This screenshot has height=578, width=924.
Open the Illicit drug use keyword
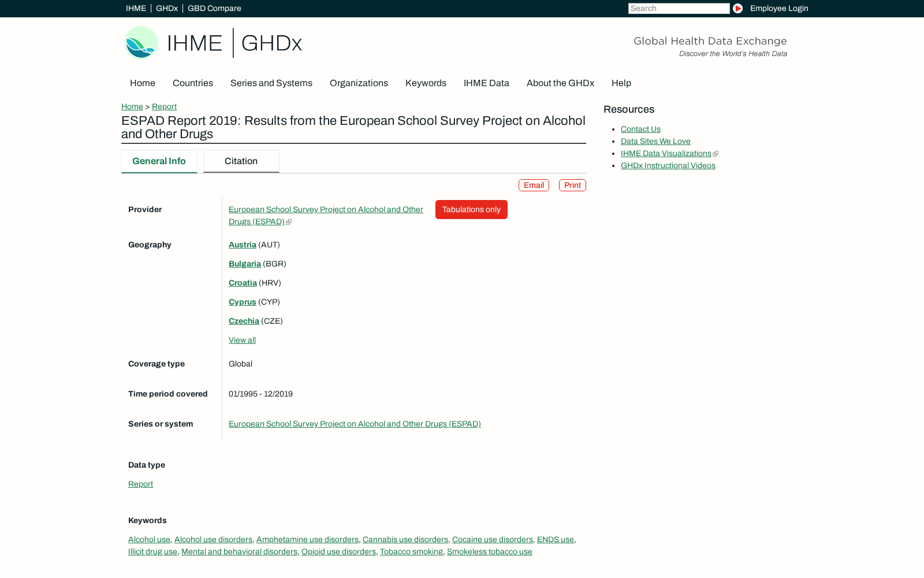(x=152, y=552)
